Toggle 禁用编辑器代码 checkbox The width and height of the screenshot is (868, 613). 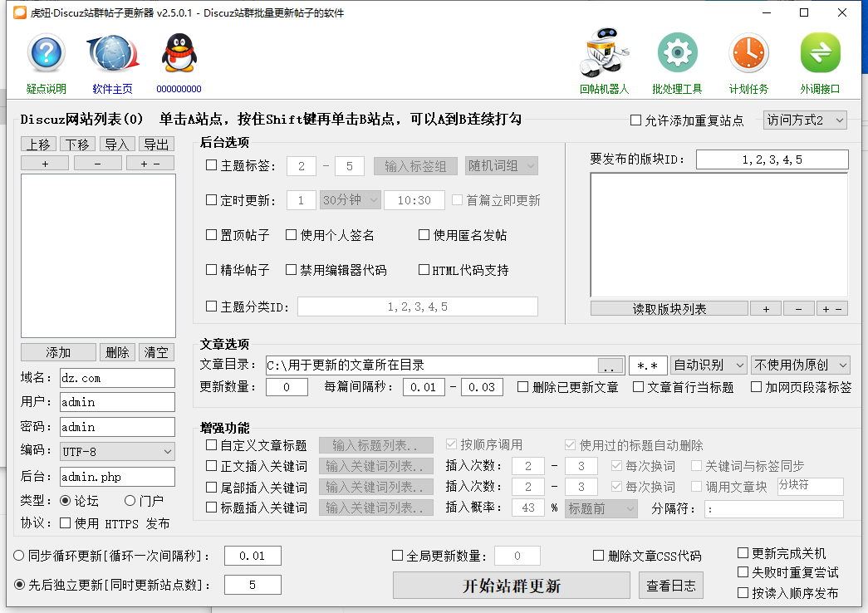(292, 270)
